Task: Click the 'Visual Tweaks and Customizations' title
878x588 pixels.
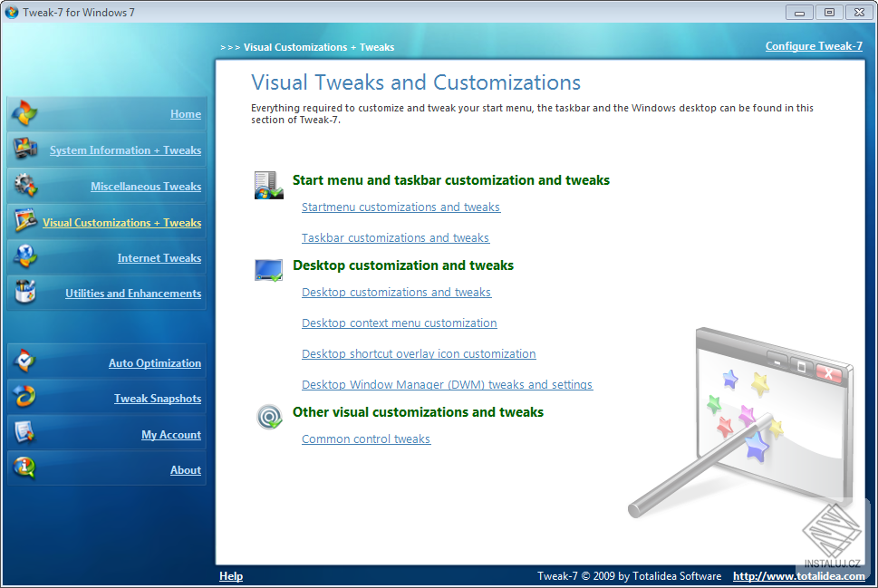Action: (x=416, y=82)
